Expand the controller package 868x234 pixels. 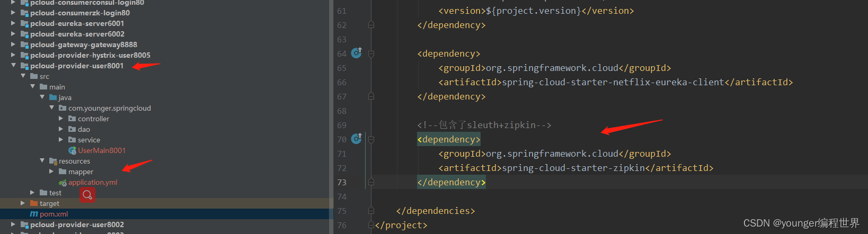point(61,119)
